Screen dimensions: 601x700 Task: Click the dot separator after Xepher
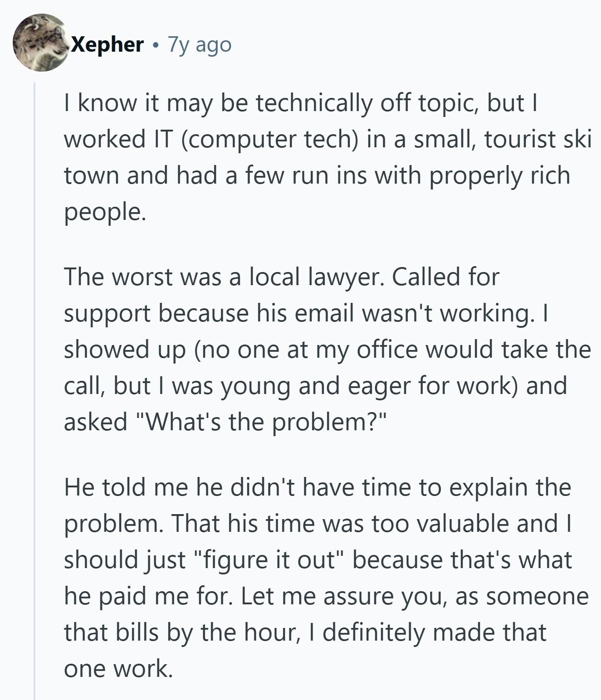pos(156,45)
